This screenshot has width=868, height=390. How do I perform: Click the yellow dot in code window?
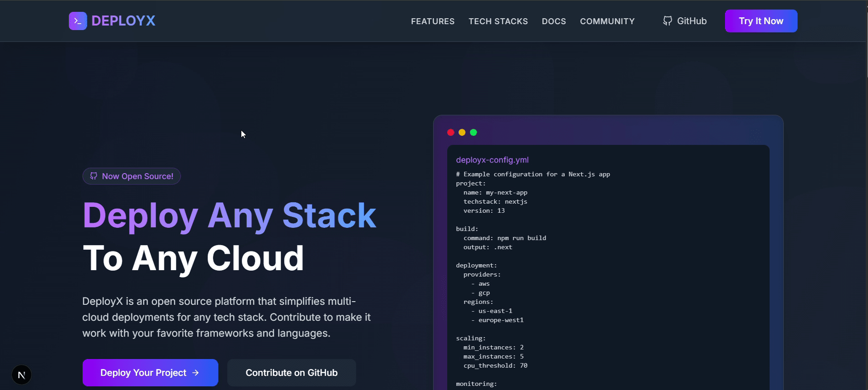[462, 133]
